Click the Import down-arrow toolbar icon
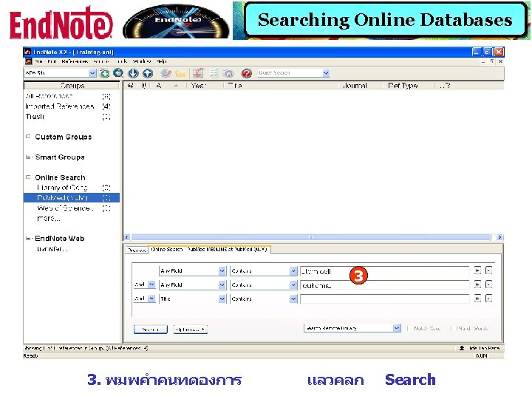Screen dimensions: 532x399 [x=133, y=73]
